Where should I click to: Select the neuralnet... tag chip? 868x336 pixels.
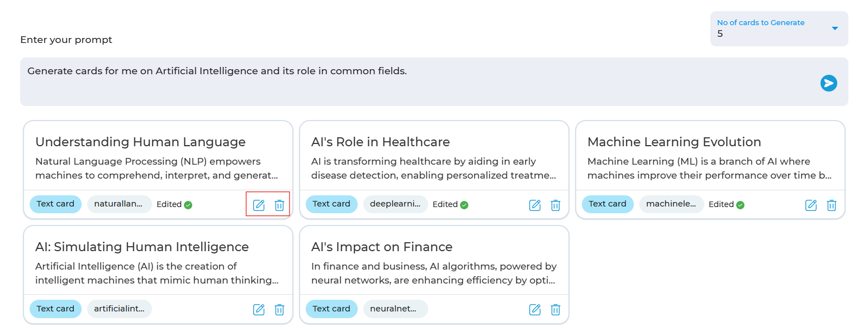click(396, 309)
